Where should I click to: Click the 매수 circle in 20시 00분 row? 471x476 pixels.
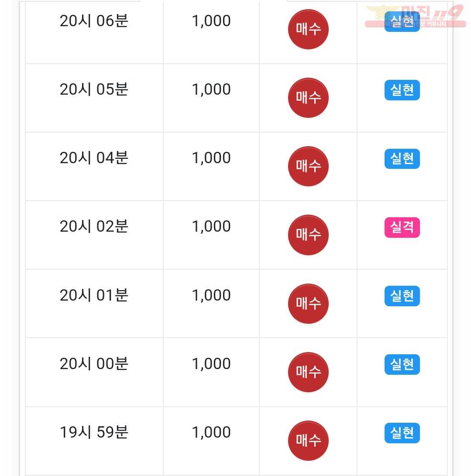coord(308,372)
